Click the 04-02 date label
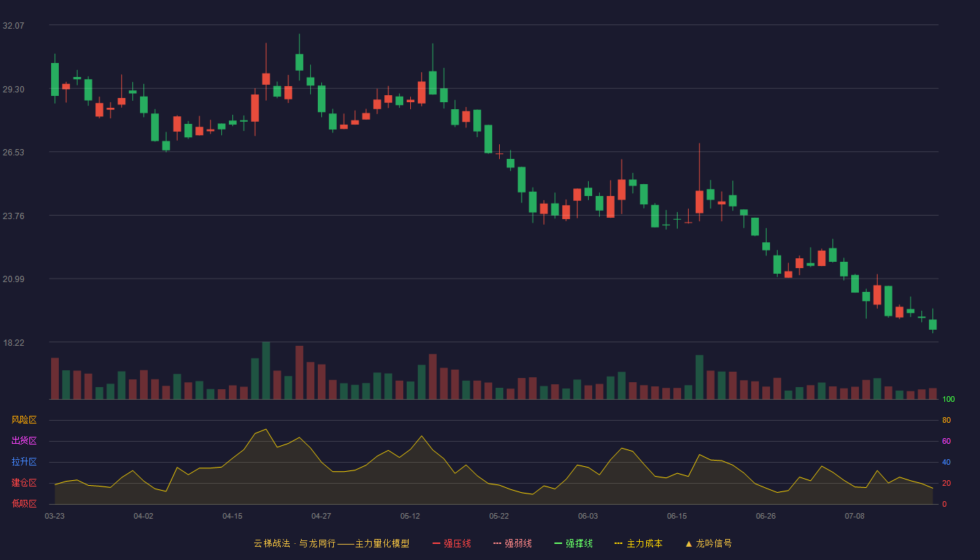Screen dimensions: 980x560 click(143, 516)
